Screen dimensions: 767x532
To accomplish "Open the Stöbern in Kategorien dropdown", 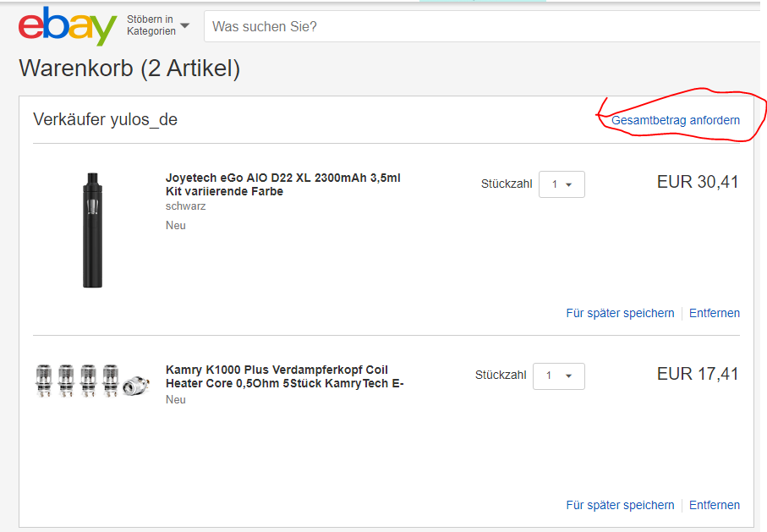I will [x=158, y=25].
